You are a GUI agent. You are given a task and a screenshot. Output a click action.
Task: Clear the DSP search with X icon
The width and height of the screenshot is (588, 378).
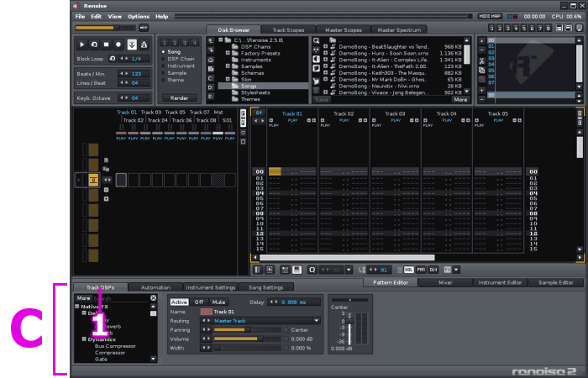tap(154, 298)
